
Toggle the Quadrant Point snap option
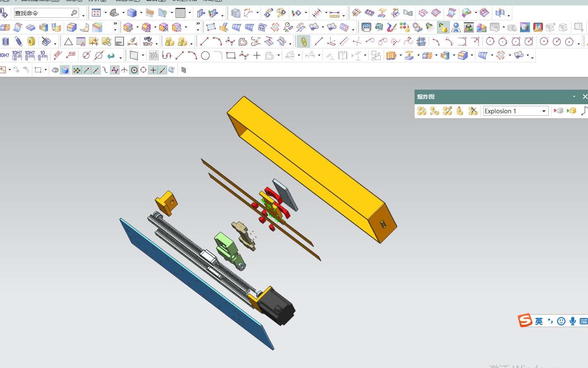(x=144, y=70)
